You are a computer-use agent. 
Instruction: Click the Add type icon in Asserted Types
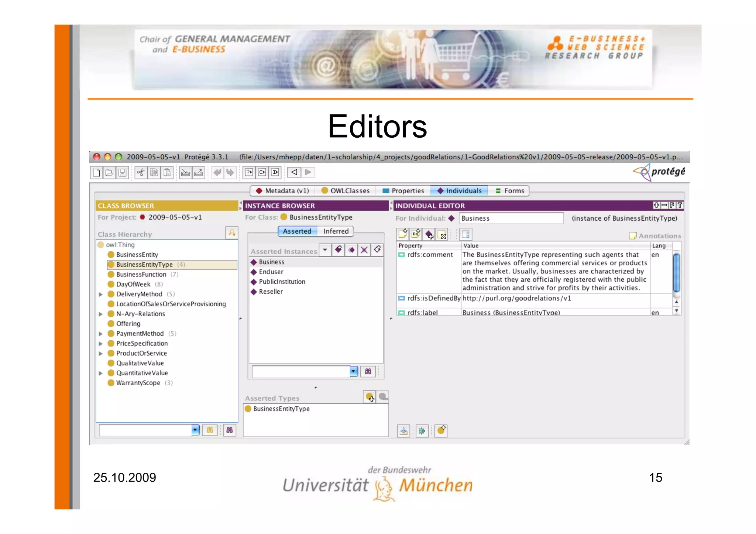[370, 397]
